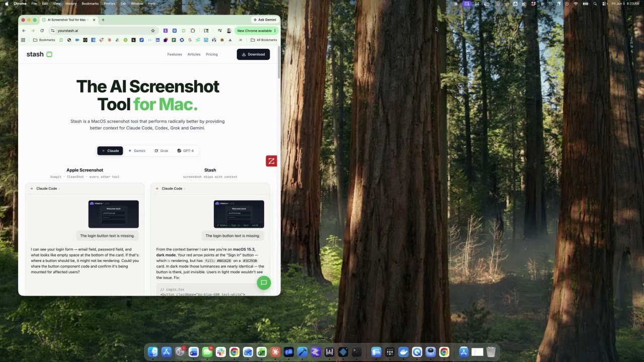Click the Download button
Screen dimensions: 644x362
[253, 54]
